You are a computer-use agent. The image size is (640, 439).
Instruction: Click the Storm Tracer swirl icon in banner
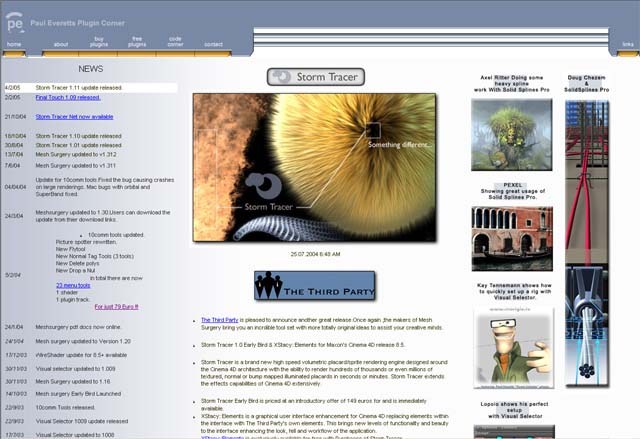point(281,76)
